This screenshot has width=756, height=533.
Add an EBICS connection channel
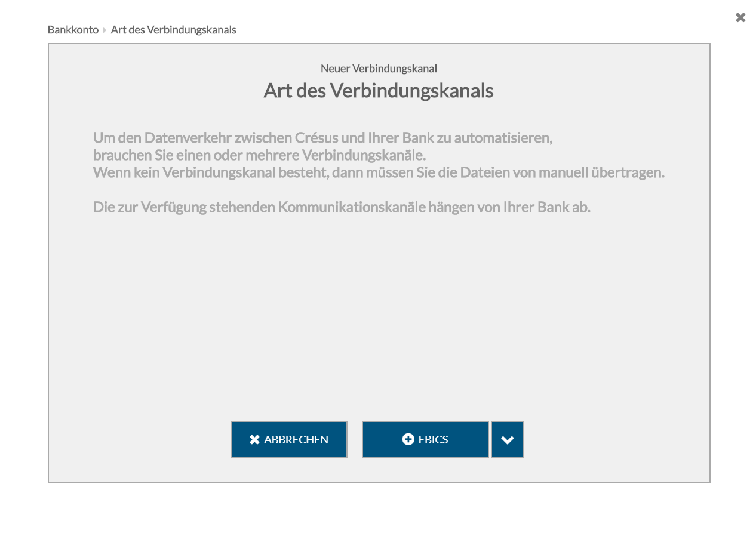point(425,440)
